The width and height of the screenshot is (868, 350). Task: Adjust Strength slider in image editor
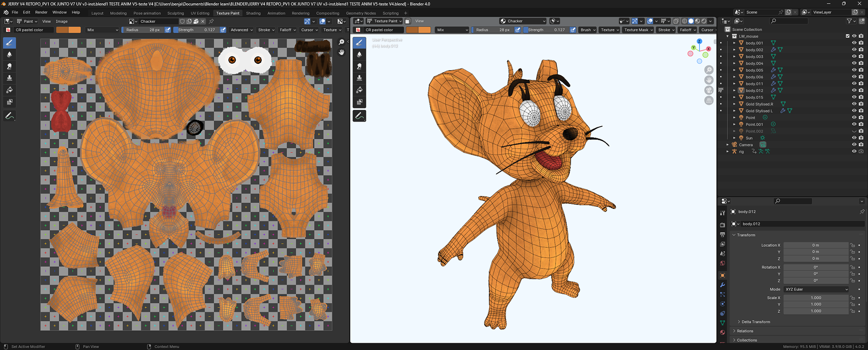196,30
